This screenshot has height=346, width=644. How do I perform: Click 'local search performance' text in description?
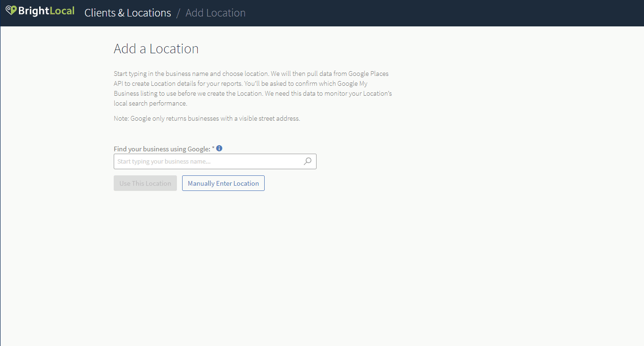(x=150, y=104)
